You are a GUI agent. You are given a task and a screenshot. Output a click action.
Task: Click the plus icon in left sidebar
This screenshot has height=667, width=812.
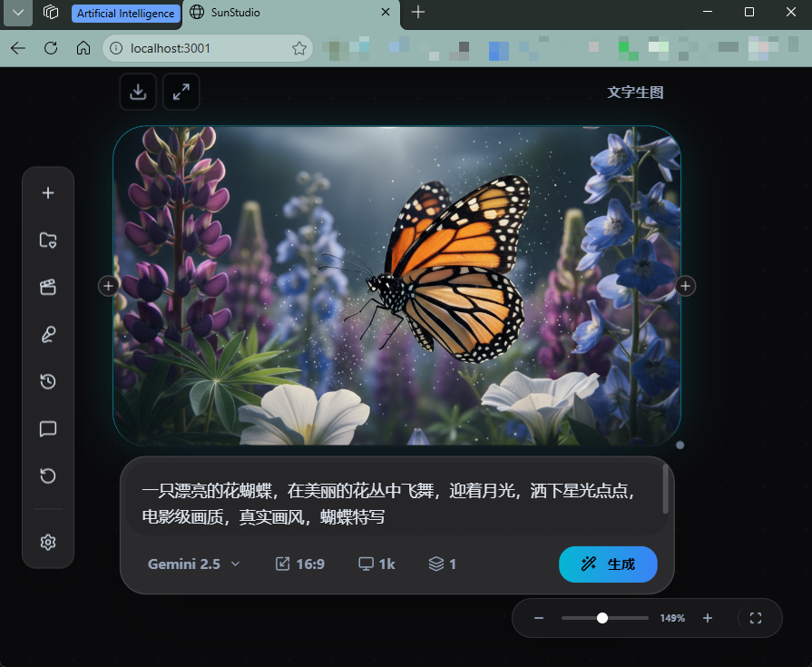[x=48, y=192]
